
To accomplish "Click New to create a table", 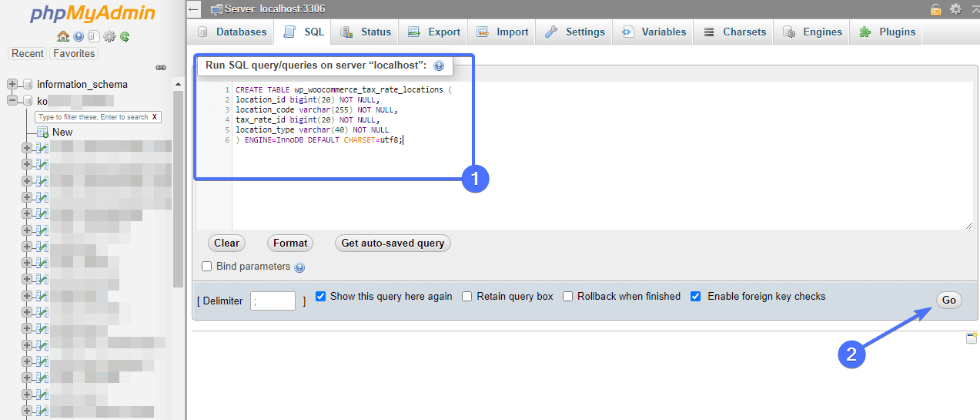I will [x=62, y=132].
